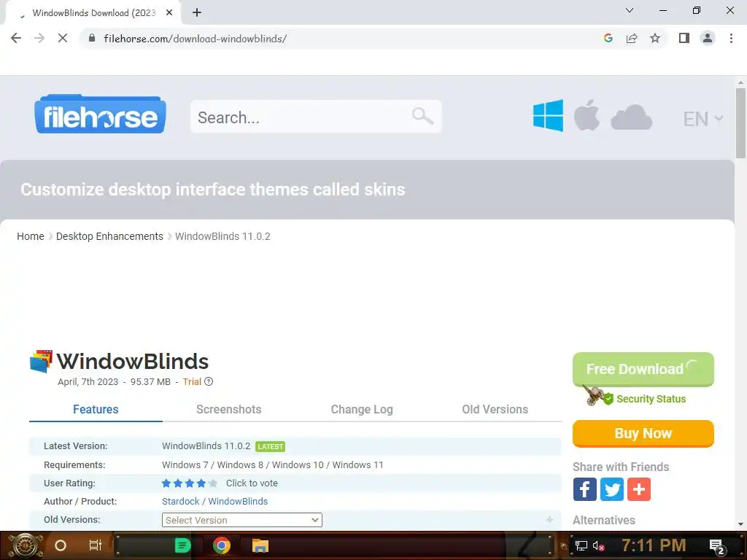Click the green LATEST badge
Viewport: 747px width, 560px height.
tap(270, 446)
